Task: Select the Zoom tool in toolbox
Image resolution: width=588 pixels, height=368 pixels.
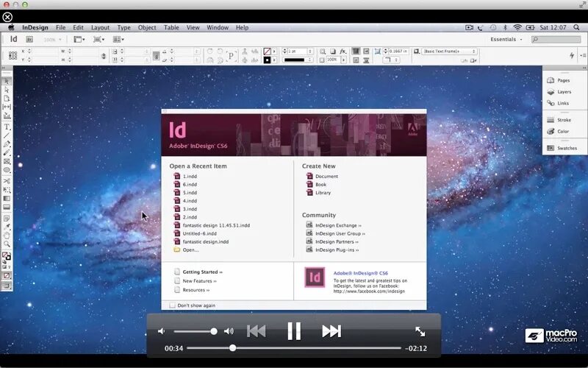Action: [x=7, y=244]
